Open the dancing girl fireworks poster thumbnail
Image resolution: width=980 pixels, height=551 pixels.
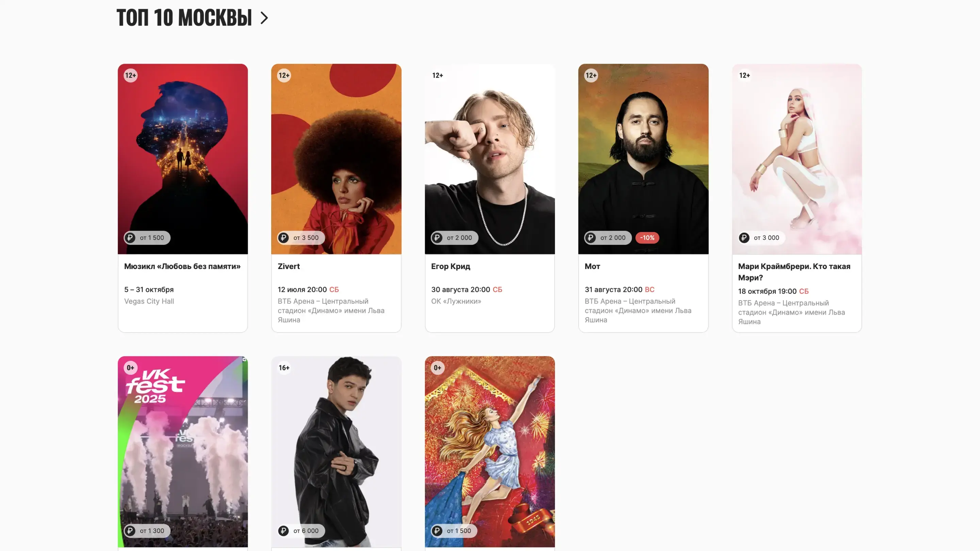(490, 451)
